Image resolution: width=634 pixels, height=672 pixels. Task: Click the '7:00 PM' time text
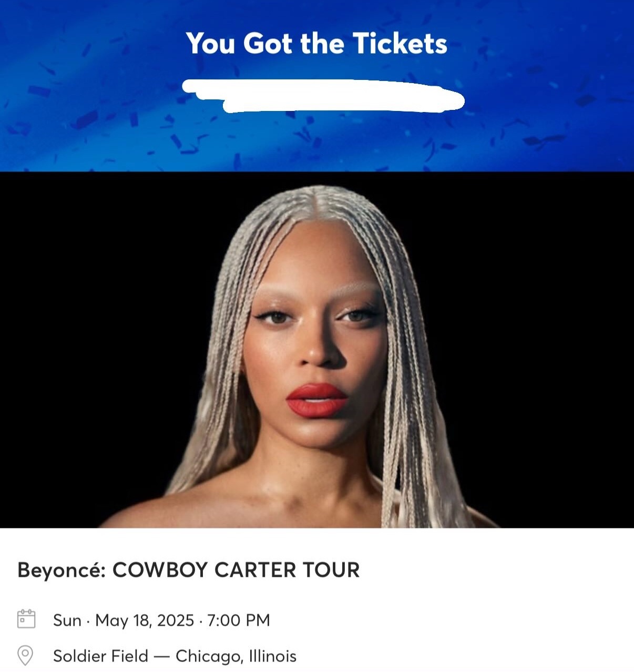239,620
